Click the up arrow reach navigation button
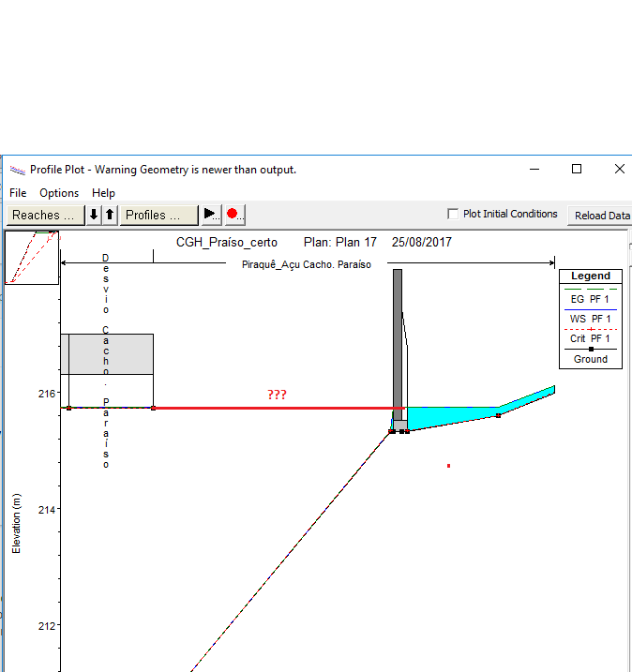 110,215
